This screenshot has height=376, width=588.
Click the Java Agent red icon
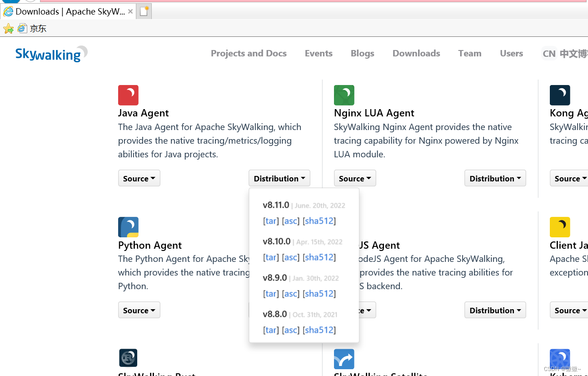point(128,95)
